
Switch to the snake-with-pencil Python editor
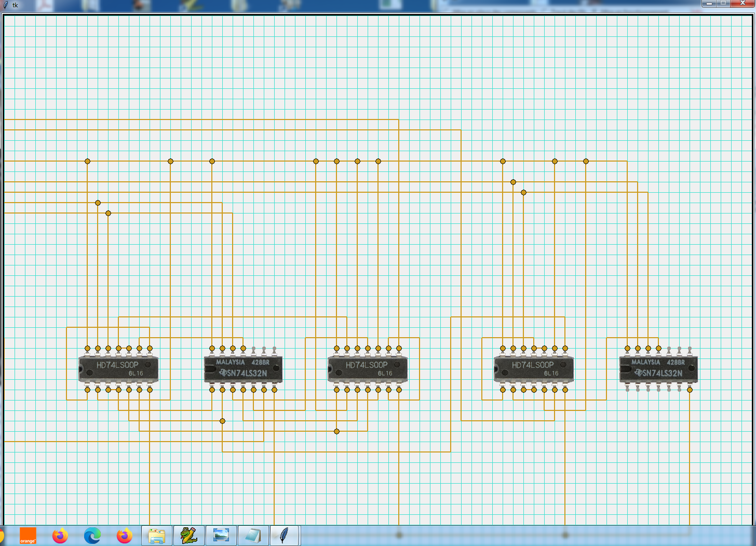click(188, 535)
